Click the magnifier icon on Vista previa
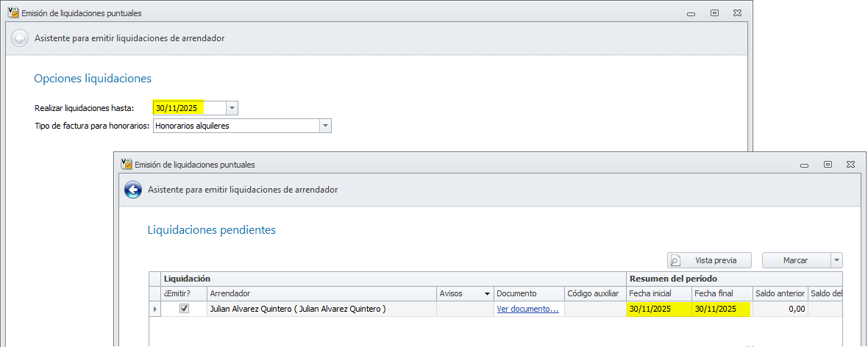Image resolution: width=868 pixels, height=347 pixels. [675, 260]
